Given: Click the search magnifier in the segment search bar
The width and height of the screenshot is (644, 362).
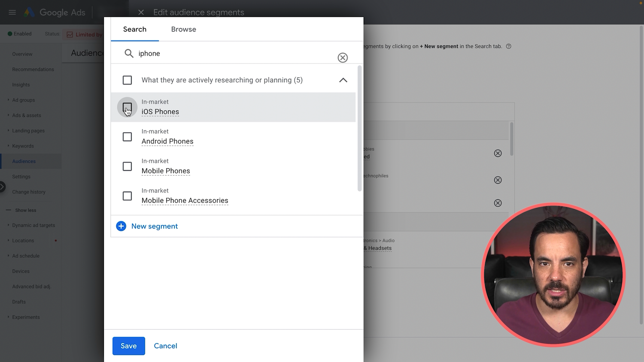Looking at the screenshot, I should 129,53.
